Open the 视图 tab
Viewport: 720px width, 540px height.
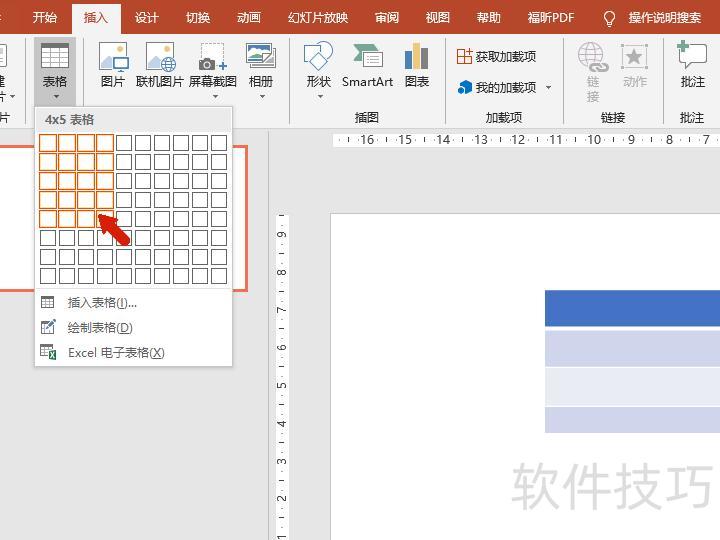tap(438, 17)
